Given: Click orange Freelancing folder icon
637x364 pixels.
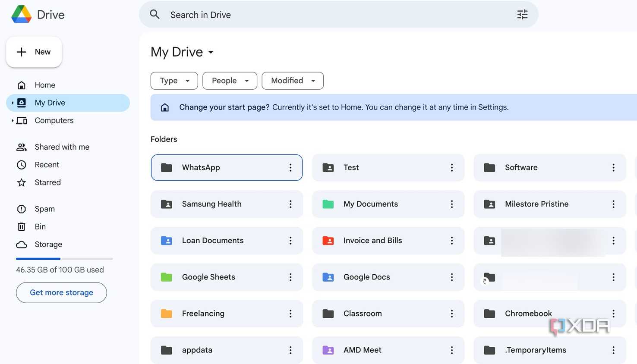Looking at the screenshot, I should 167,314.
